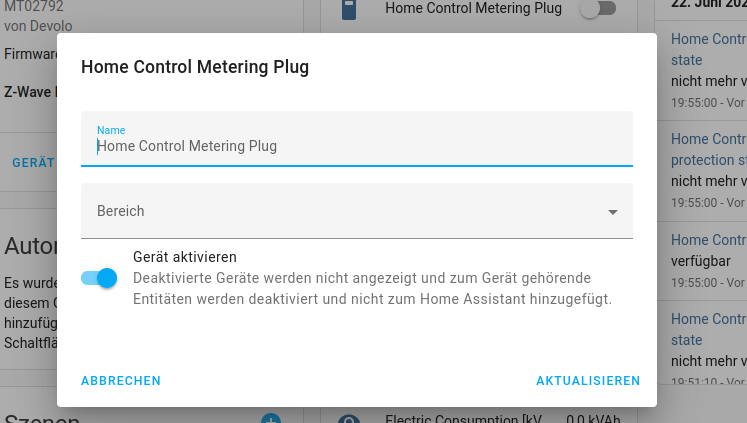Click the 'Gerät aktivieren' label text
The image size is (747, 423).
click(184, 257)
